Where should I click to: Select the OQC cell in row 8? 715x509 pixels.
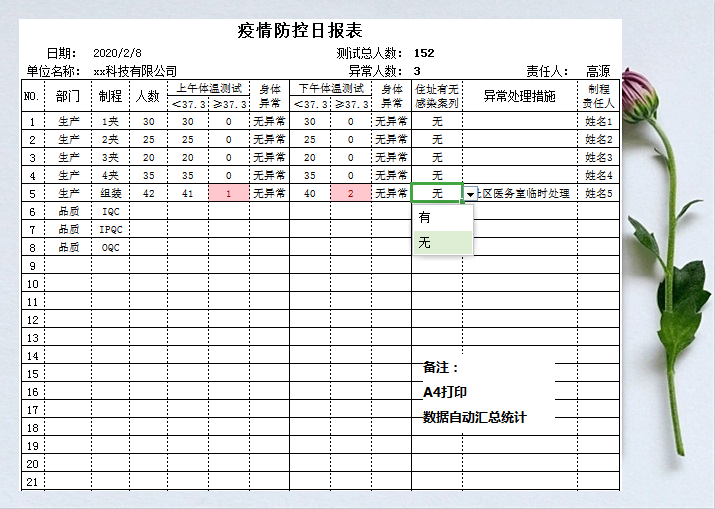(x=110, y=248)
